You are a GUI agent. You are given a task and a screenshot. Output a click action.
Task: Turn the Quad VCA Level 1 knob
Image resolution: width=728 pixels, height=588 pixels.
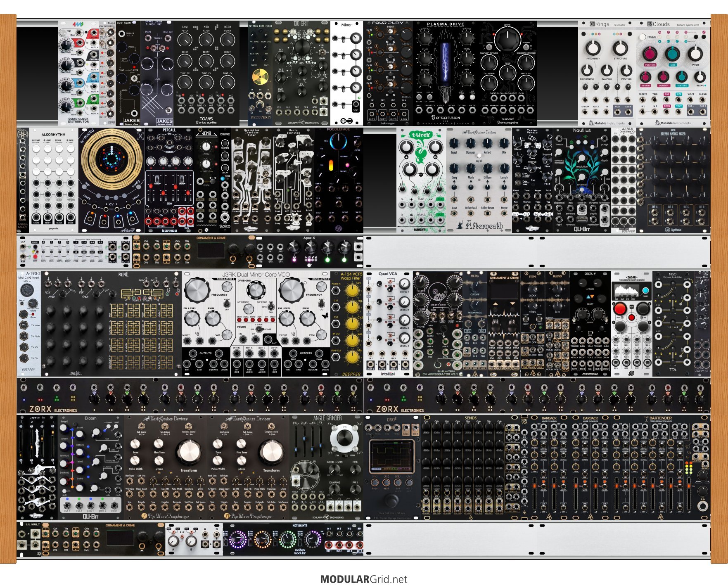tap(405, 284)
